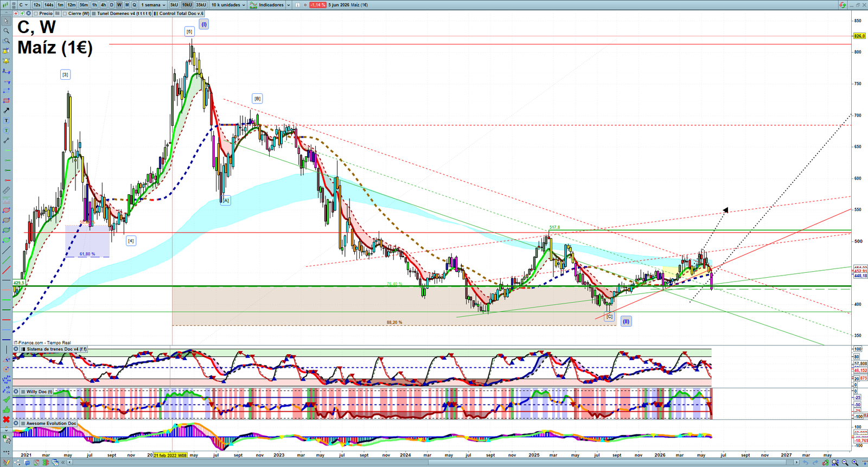Set history to 35kU
This screenshot has height=467, width=868.
[201, 5]
